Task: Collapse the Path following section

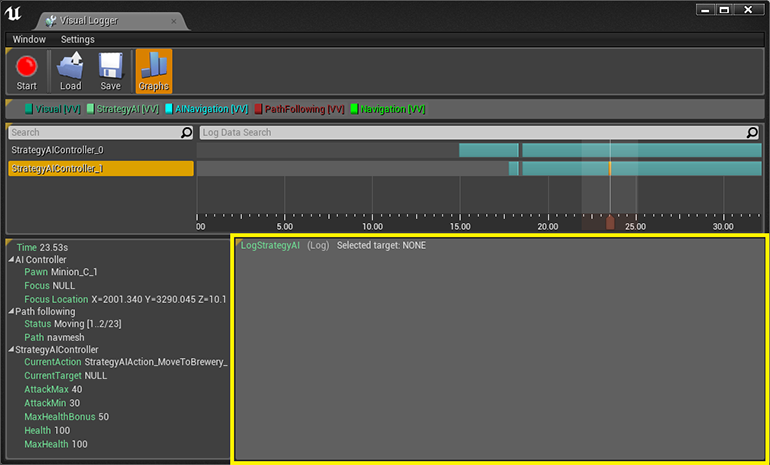Action: 11,312
